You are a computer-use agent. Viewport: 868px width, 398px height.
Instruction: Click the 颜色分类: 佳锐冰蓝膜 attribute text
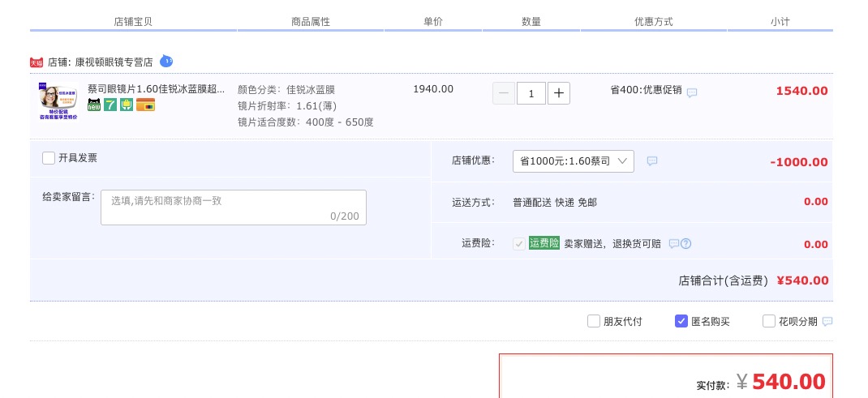(286, 90)
